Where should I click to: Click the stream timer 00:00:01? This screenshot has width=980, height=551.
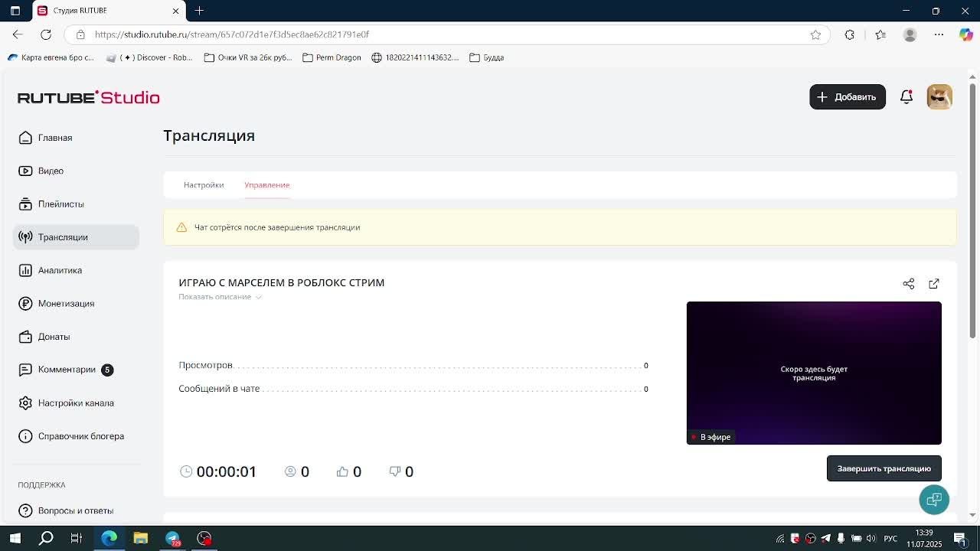point(227,471)
